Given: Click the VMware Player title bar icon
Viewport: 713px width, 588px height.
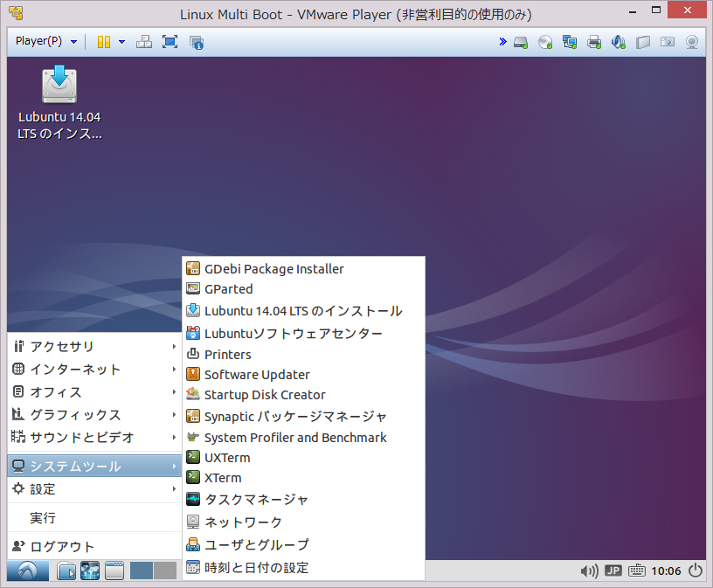Looking at the screenshot, I should click(16, 13).
